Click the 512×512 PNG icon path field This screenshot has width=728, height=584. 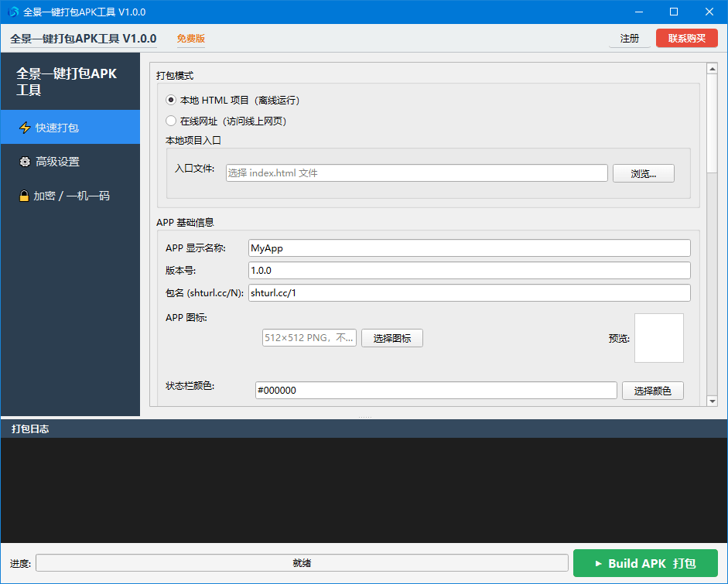[309, 338]
